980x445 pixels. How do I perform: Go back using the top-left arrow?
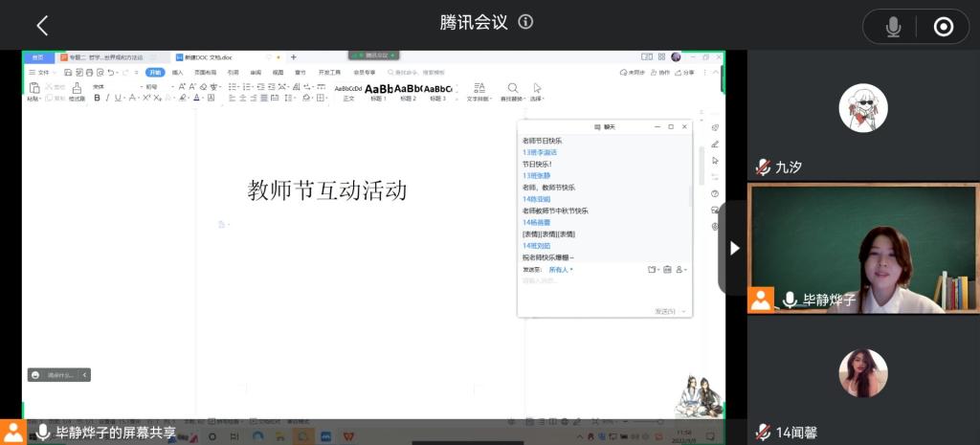click(x=41, y=26)
